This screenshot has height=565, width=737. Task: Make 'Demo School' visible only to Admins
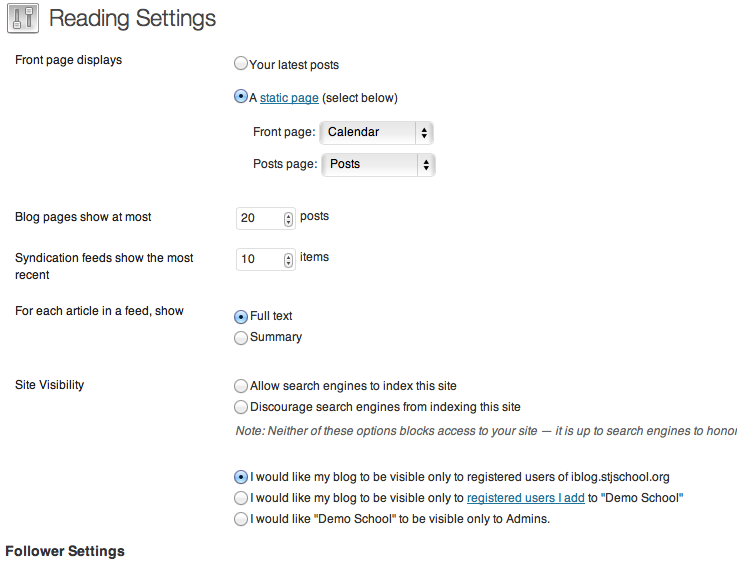(241, 519)
